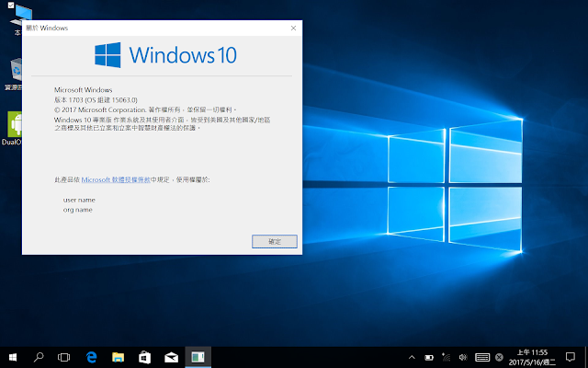
Task: Open the network icon in the system tray
Action: click(x=446, y=357)
